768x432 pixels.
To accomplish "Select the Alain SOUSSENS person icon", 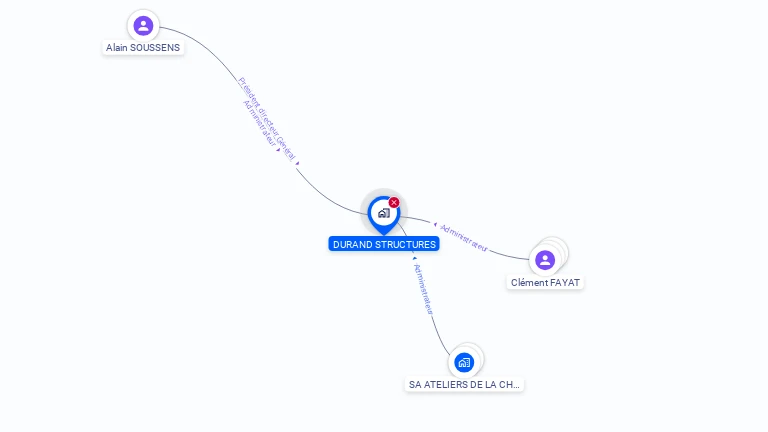I will 143,25.
